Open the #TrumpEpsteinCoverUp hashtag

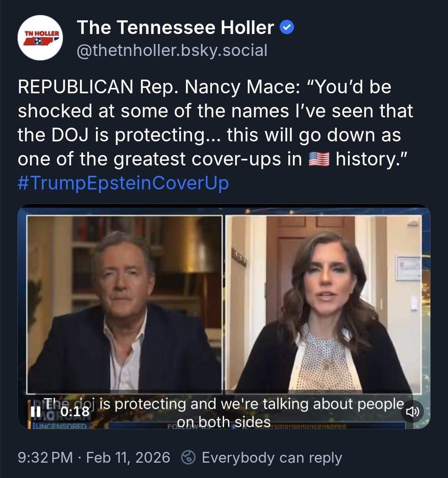point(123,183)
